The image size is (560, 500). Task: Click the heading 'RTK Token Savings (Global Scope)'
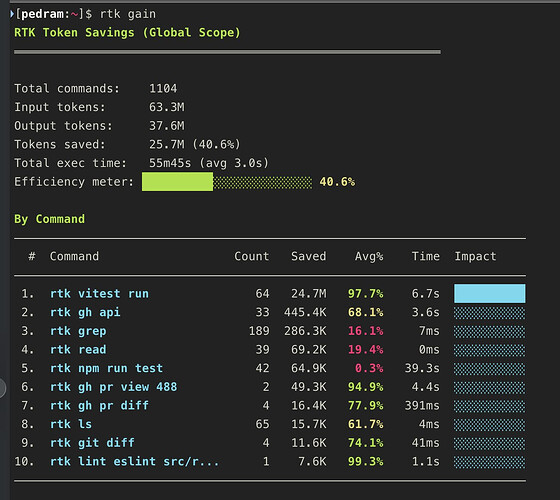coord(127,33)
